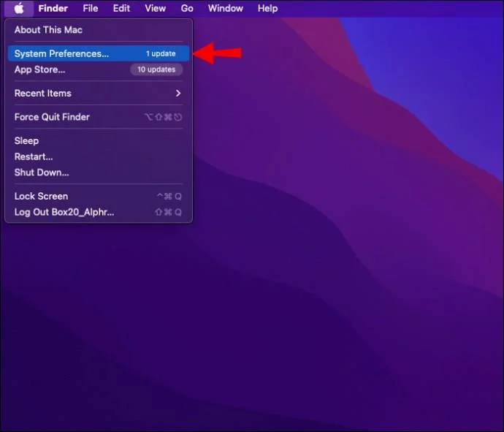The height and width of the screenshot is (432, 504).
Task: Click the Apple logo menu icon
Action: 19,8
